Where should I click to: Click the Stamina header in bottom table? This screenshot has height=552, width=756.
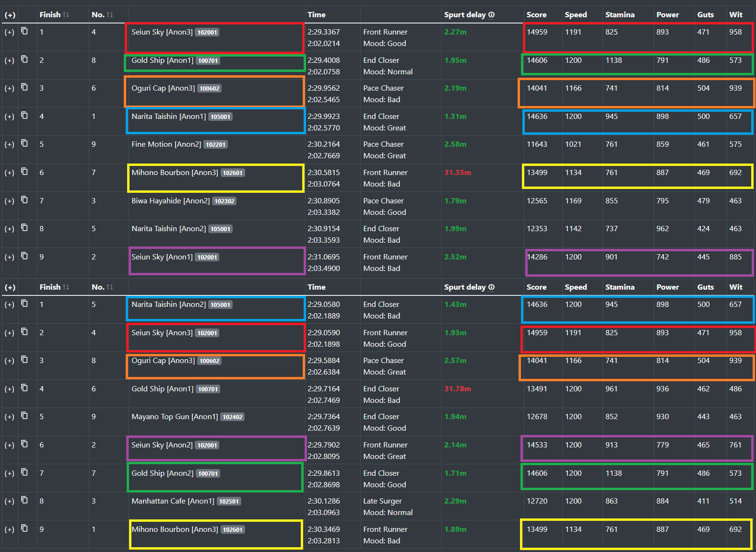point(620,287)
